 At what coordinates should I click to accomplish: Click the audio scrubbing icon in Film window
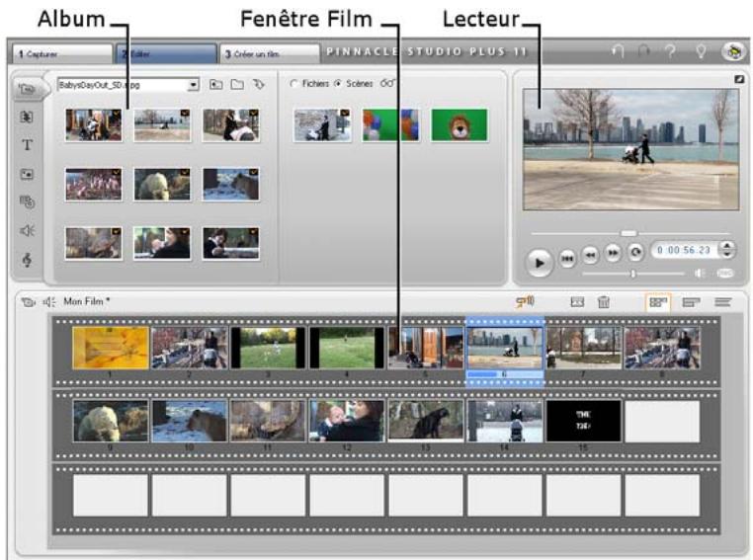coord(525,301)
